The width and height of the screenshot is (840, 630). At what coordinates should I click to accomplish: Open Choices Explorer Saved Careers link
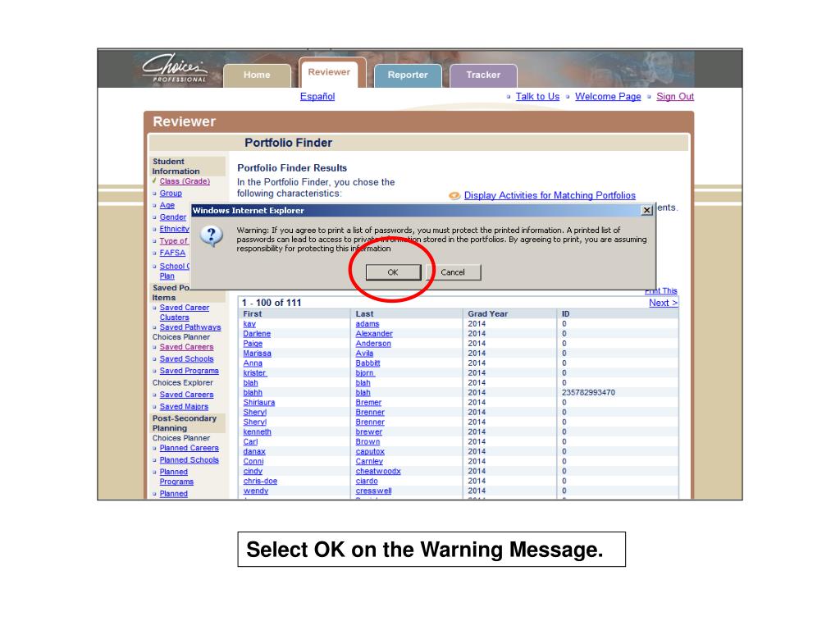pyautogui.click(x=186, y=395)
